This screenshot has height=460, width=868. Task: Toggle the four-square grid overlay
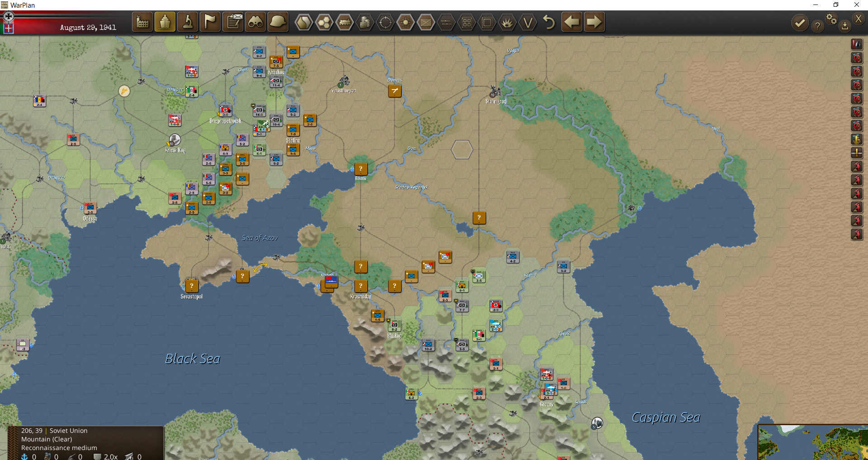click(467, 22)
